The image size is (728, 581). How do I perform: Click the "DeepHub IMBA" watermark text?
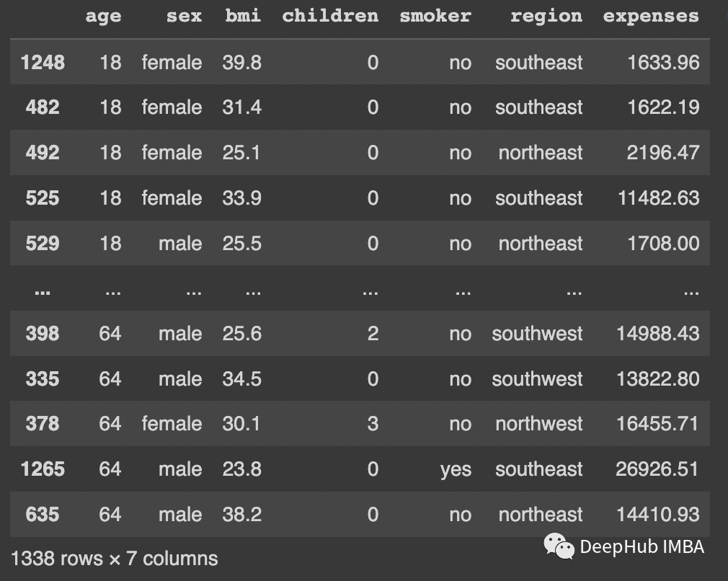pyautogui.click(x=642, y=547)
